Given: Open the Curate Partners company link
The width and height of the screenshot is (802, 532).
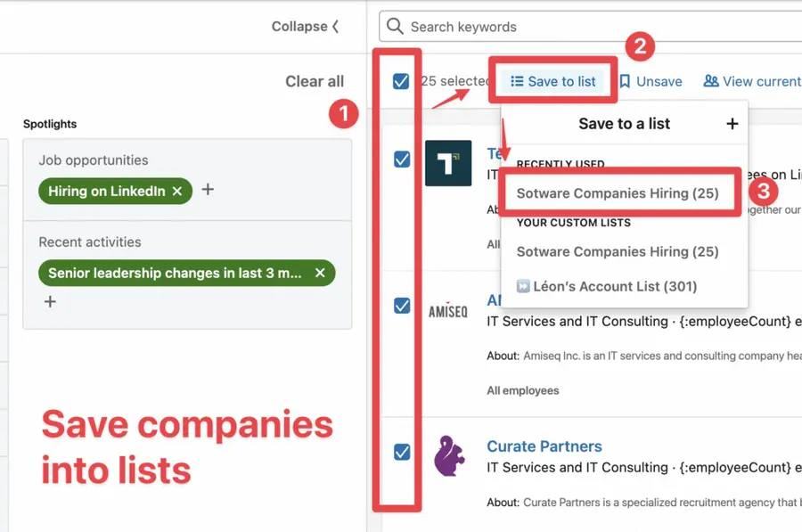Looking at the screenshot, I should 544,446.
